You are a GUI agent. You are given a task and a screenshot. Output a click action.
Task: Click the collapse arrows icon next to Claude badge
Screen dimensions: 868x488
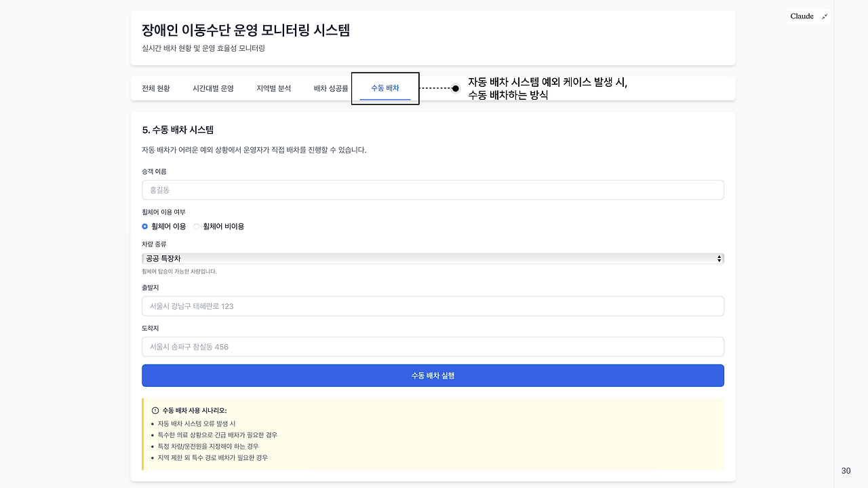pyautogui.click(x=825, y=16)
